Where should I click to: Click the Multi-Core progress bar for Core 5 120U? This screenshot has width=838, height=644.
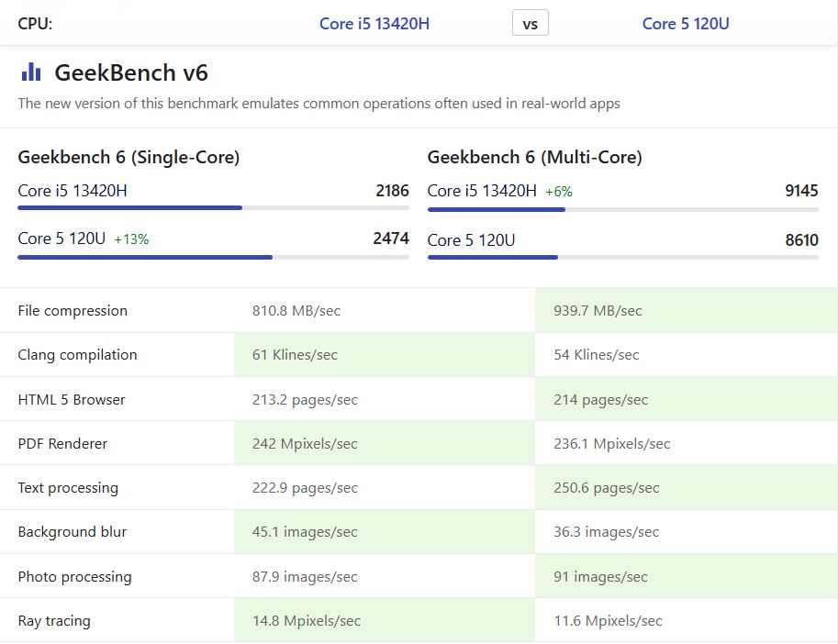pos(622,257)
